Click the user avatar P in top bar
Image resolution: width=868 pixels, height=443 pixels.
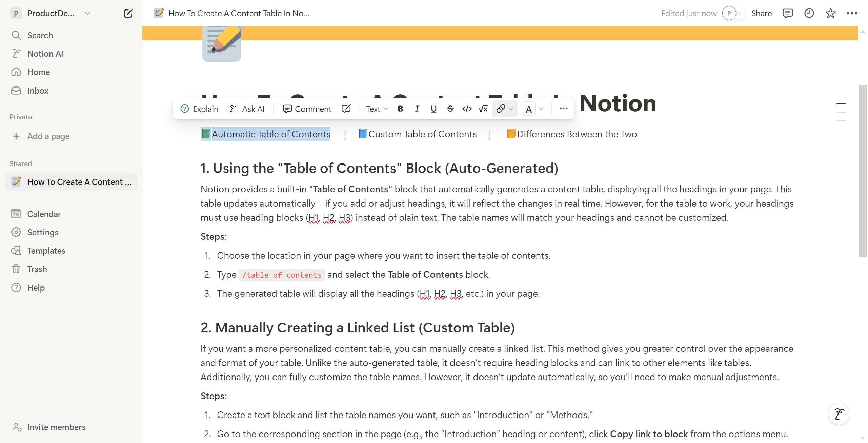(x=729, y=14)
